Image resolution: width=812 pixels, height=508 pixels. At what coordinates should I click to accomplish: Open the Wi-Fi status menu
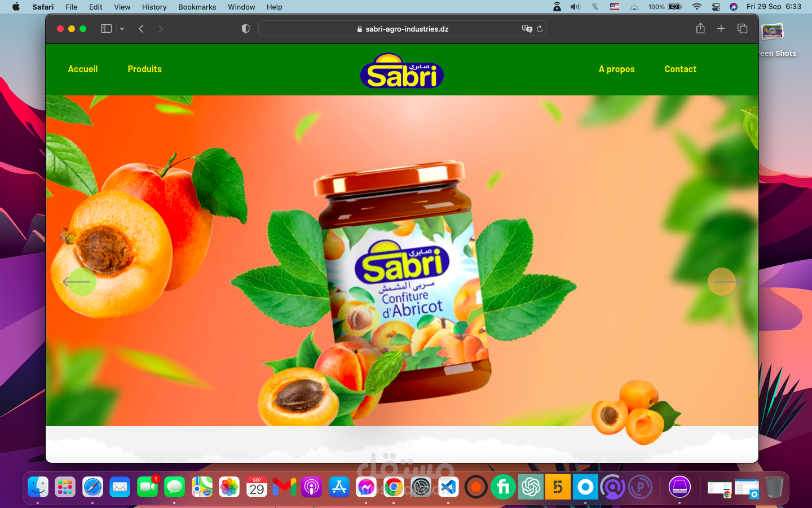[697, 7]
